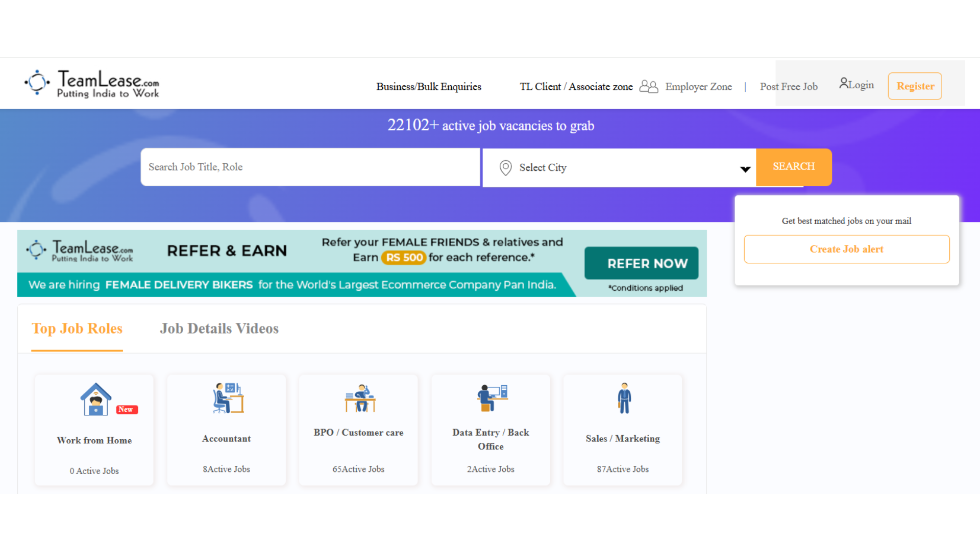980x551 pixels.
Task: Open Business/Bulk Enquiries menu item
Action: click(x=429, y=87)
